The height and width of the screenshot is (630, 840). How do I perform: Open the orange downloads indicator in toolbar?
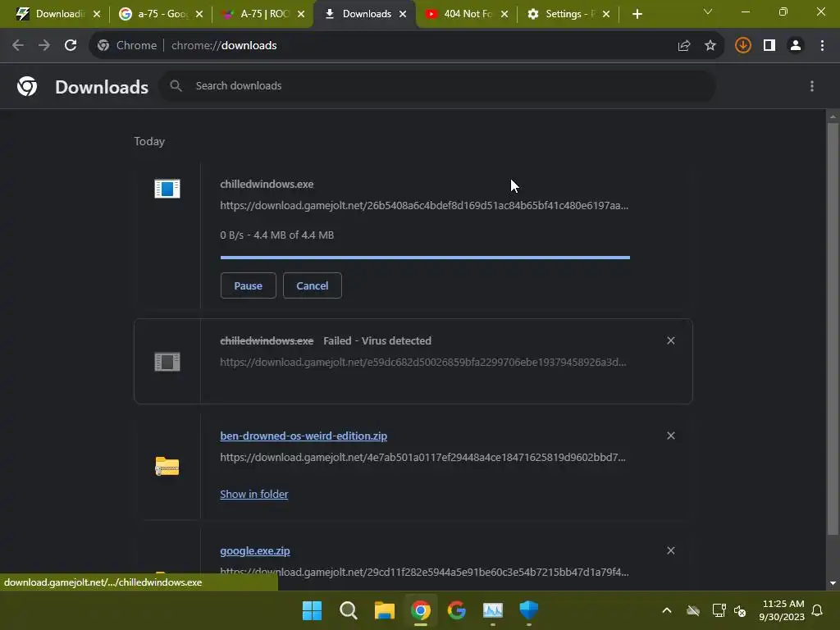coord(743,46)
